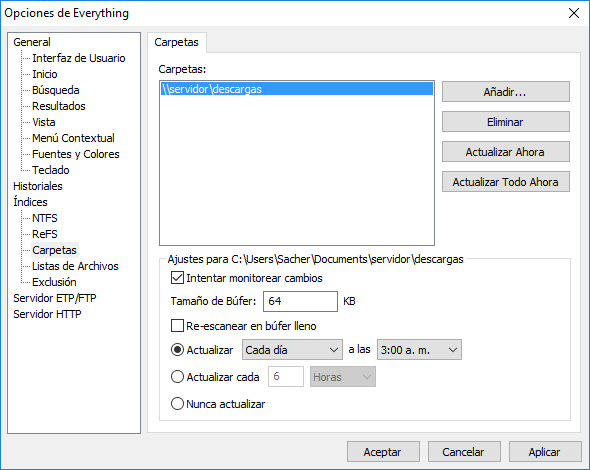Viewport: 590px width, 470px height.
Task: Click the Tamaño de Búfer field
Action: click(x=300, y=301)
